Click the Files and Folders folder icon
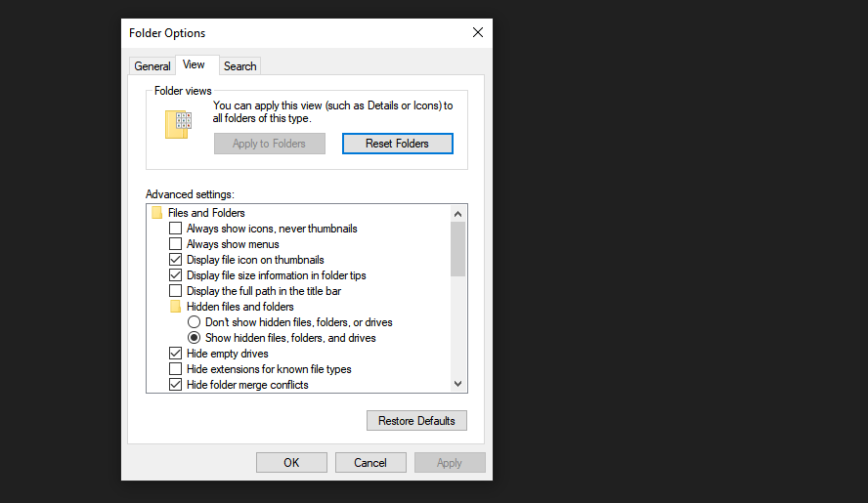Image resolution: width=868 pixels, height=503 pixels. (x=156, y=213)
